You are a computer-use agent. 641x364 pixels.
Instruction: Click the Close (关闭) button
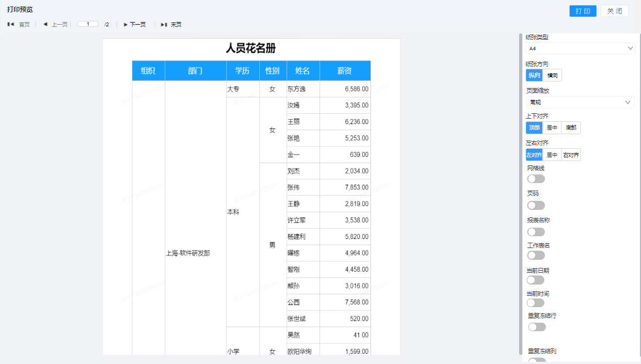(614, 11)
